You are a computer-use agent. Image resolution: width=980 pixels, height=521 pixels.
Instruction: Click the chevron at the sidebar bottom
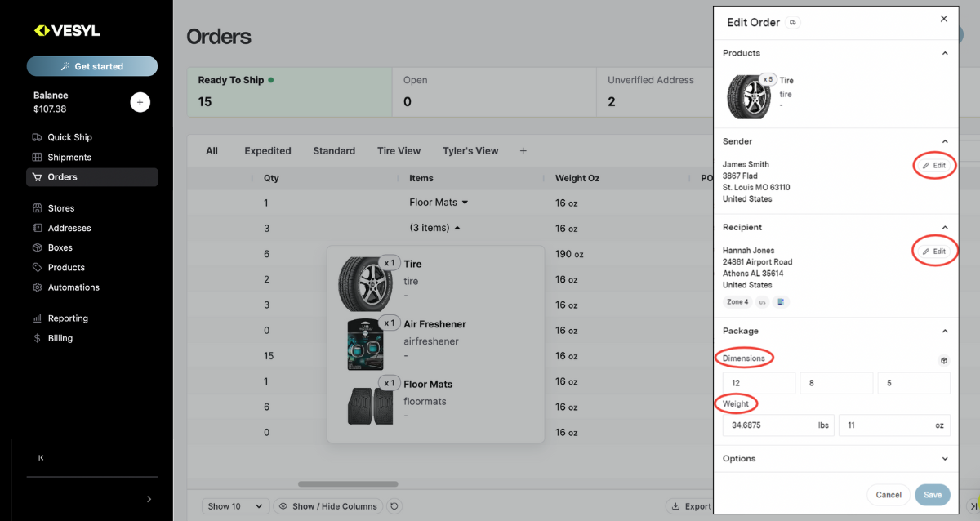[149, 499]
